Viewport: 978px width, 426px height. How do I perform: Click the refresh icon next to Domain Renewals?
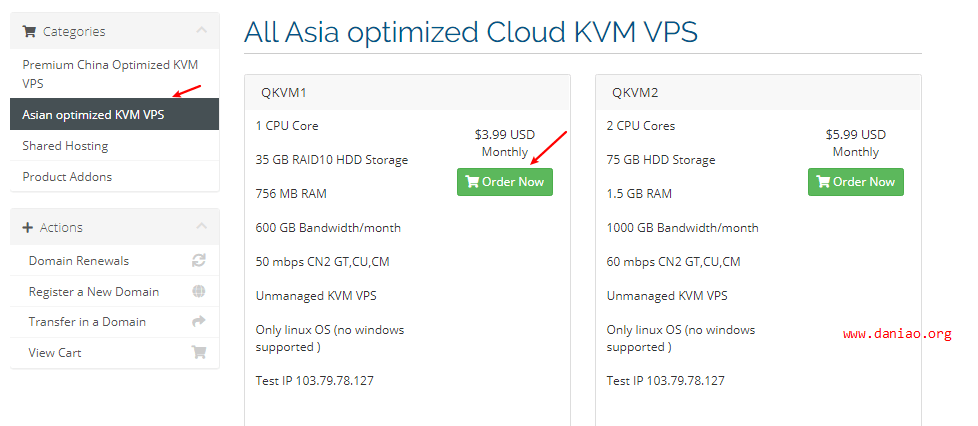click(198, 261)
